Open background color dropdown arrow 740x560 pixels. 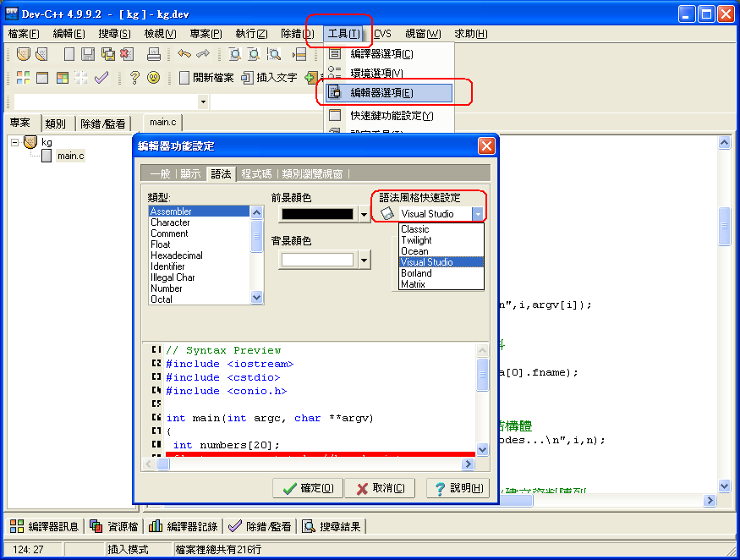pos(364,261)
